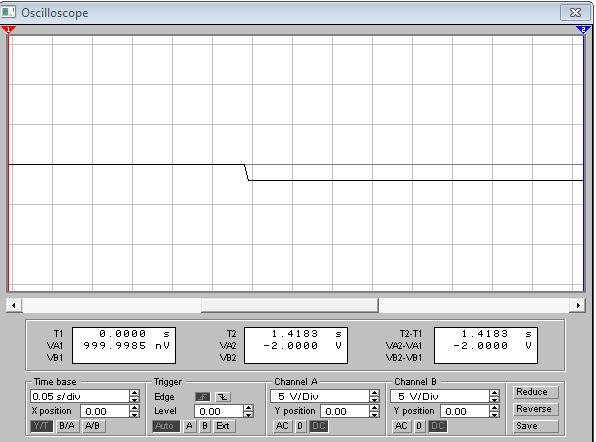Click the T2 readout value 1.4183 s
Image resolution: width=596 pixels, height=442 pixels.
pos(306,334)
